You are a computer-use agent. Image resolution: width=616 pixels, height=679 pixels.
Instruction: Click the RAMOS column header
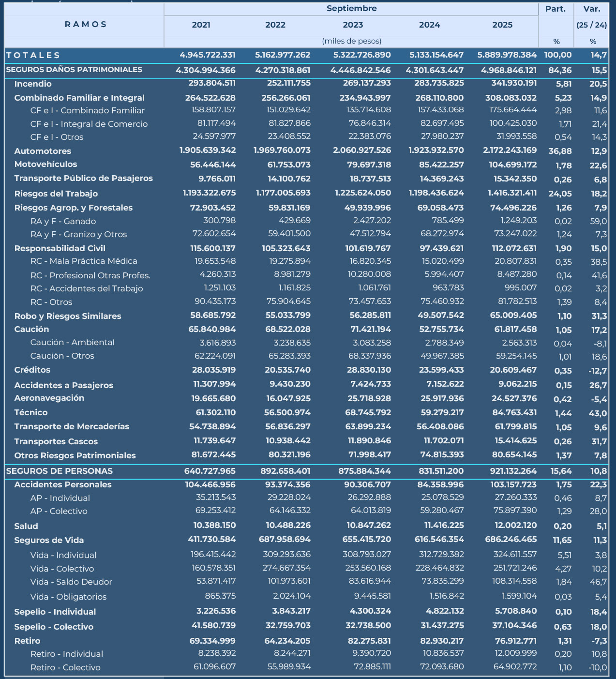tap(86, 25)
